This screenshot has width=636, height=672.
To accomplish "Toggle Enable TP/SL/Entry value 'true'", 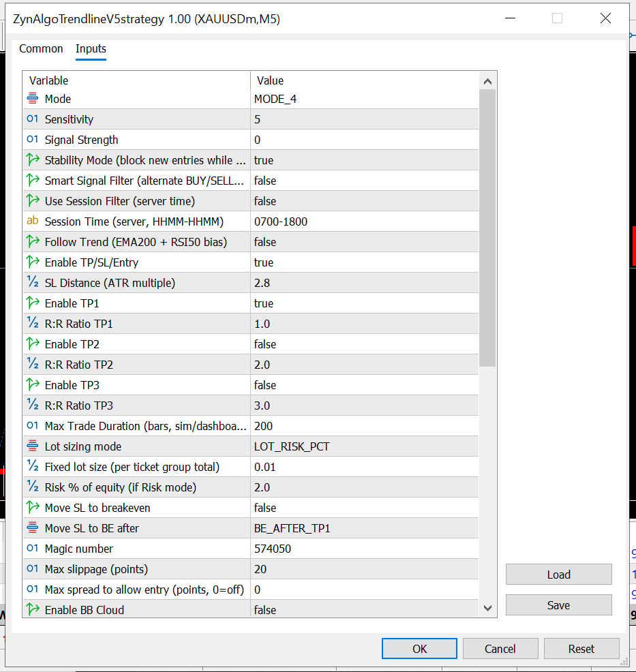I will 364,262.
